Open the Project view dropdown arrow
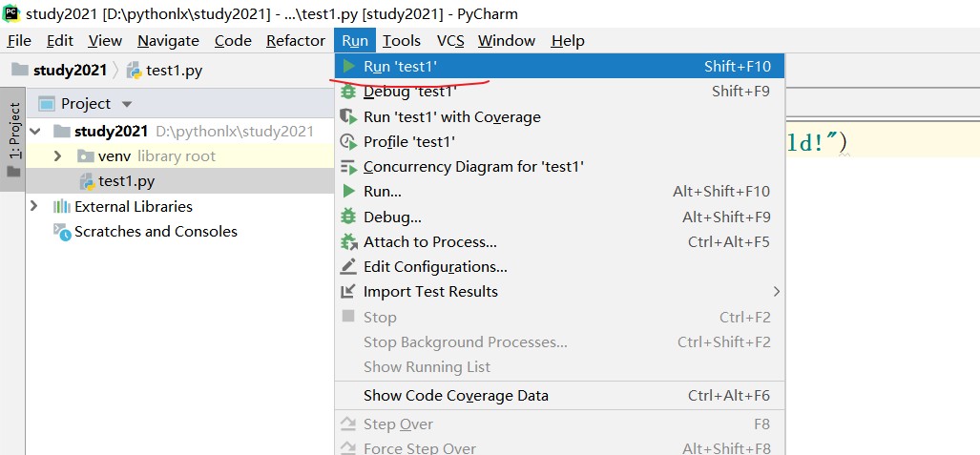The image size is (980, 455). (127, 104)
